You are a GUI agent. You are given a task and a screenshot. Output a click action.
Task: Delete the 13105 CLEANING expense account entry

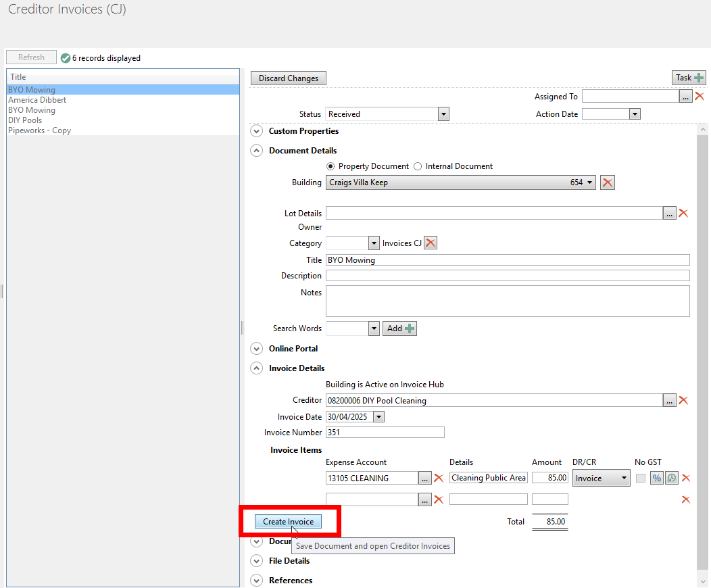point(439,479)
